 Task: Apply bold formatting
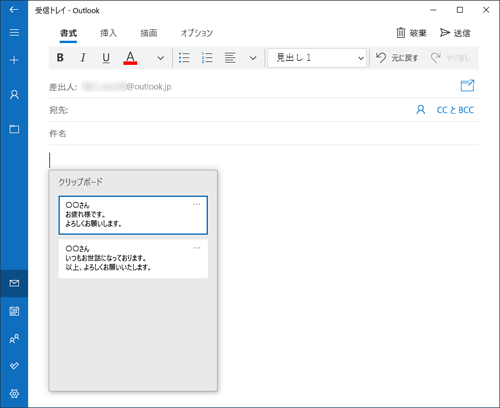(60, 58)
